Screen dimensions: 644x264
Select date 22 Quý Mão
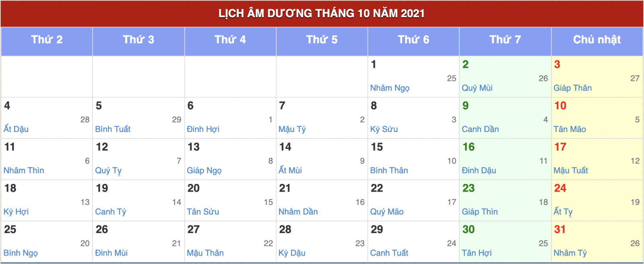click(x=413, y=200)
